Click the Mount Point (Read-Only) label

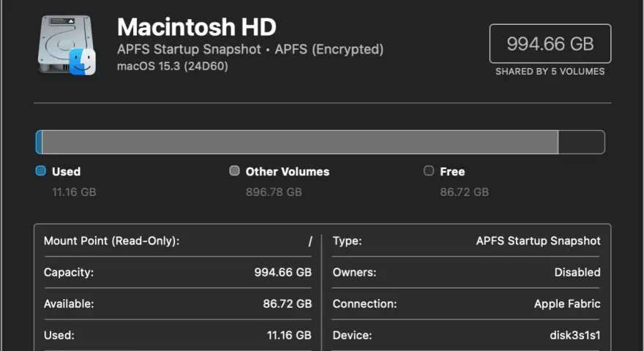(x=112, y=241)
